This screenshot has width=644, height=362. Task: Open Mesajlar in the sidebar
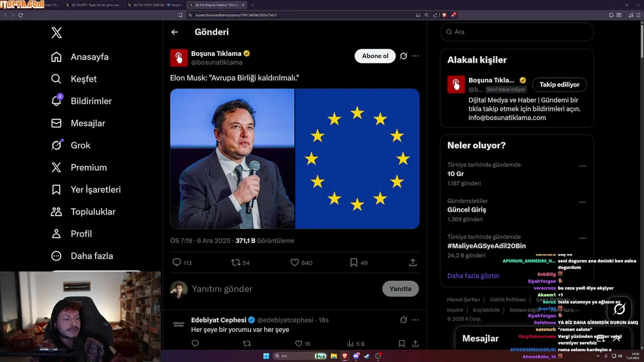(78, 123)
